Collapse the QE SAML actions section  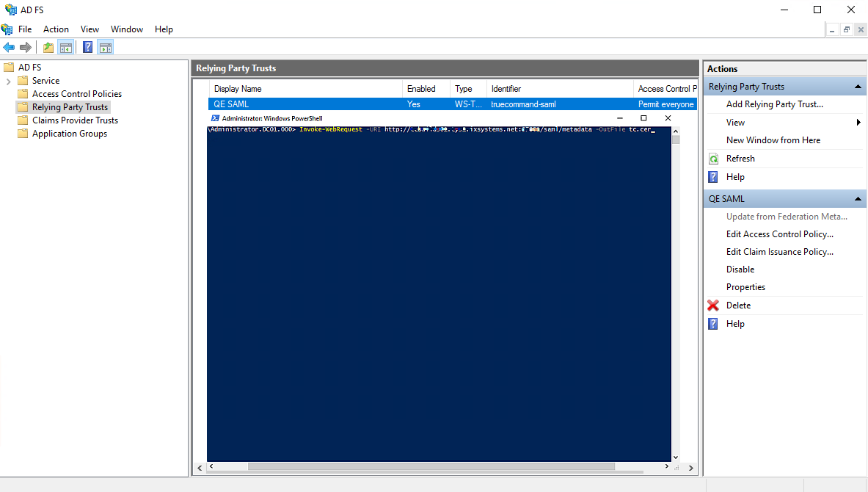[857, 198]
